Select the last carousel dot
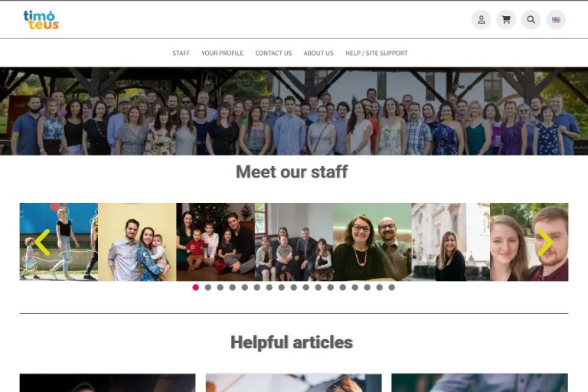The image size is (588, 392). [391, 287]
